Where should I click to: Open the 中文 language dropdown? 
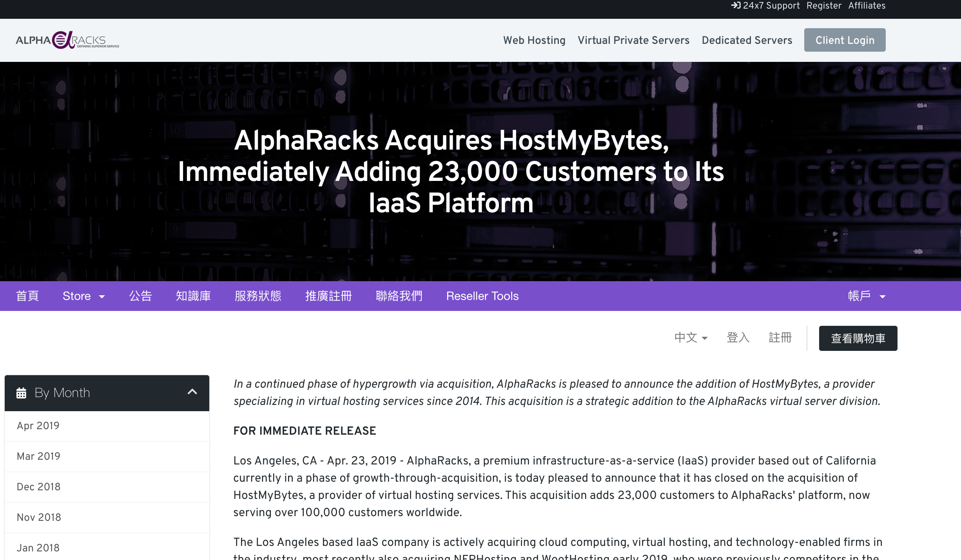691,338
